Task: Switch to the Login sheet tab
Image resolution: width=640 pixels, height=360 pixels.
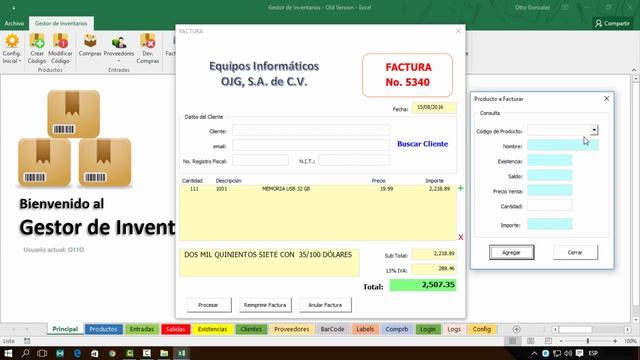Action: coord(428,329)
